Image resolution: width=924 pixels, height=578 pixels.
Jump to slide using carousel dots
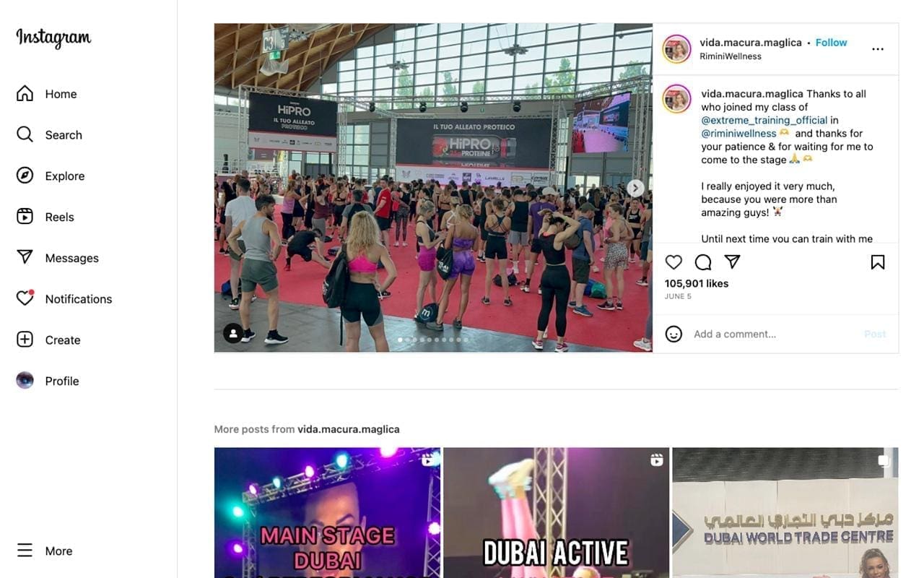tap(433, 340)
